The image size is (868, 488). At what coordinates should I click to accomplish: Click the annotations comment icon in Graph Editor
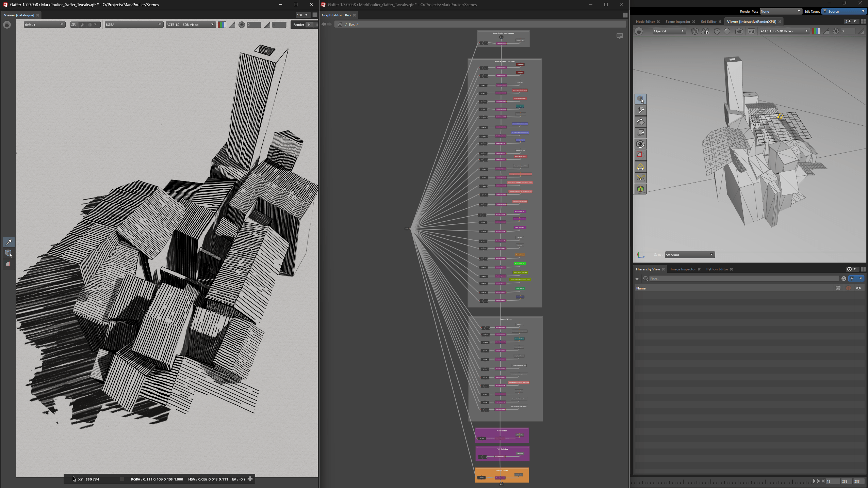(620, 36)
